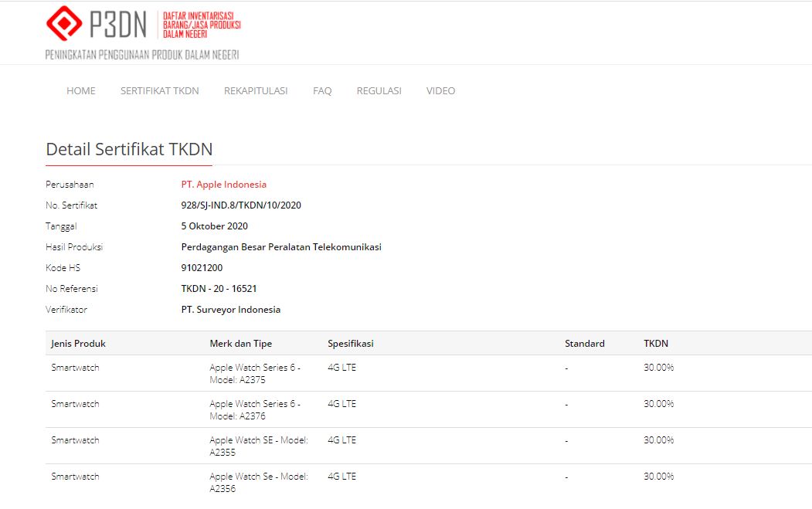The width and height of the screenshot is (812, 509).
Task: Click 30.00% in the A2356 row
Action: 659,477
